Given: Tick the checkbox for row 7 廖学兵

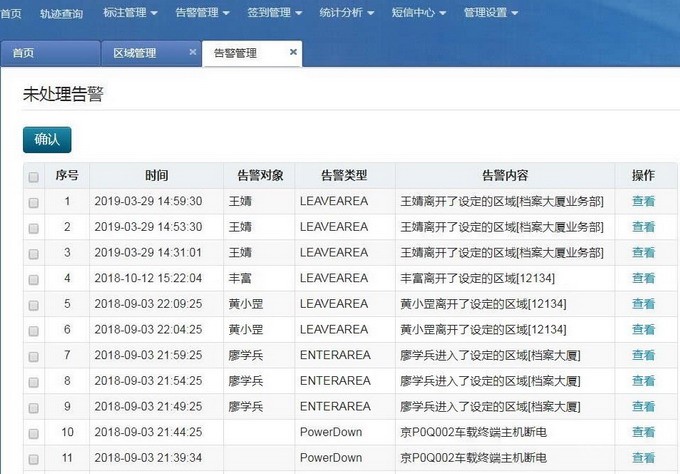Looking at the screenshot, I should pos(34,356).
